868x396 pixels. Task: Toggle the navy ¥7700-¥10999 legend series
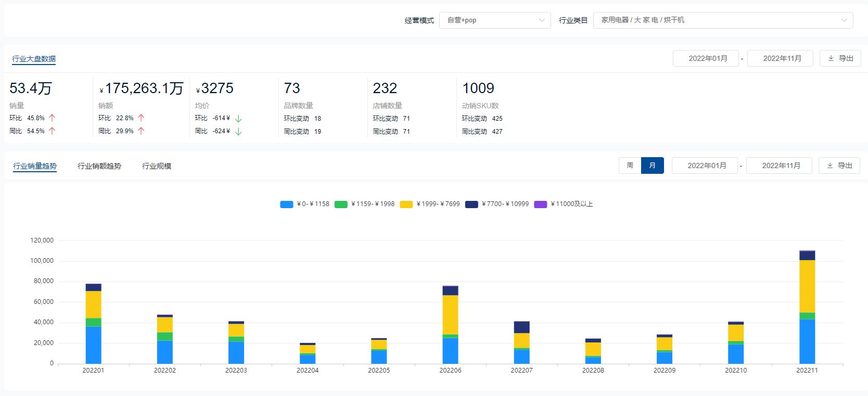(471, 205)
